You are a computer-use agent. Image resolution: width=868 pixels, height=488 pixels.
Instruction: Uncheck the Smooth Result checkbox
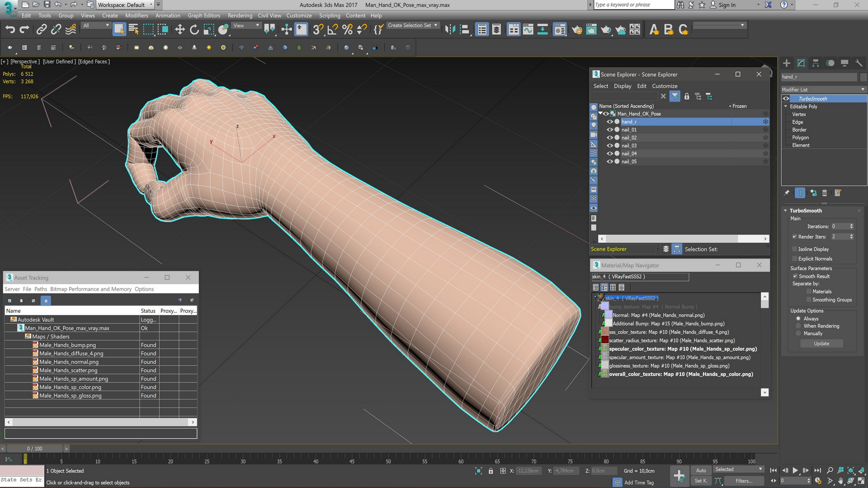[x=794, y=276]
